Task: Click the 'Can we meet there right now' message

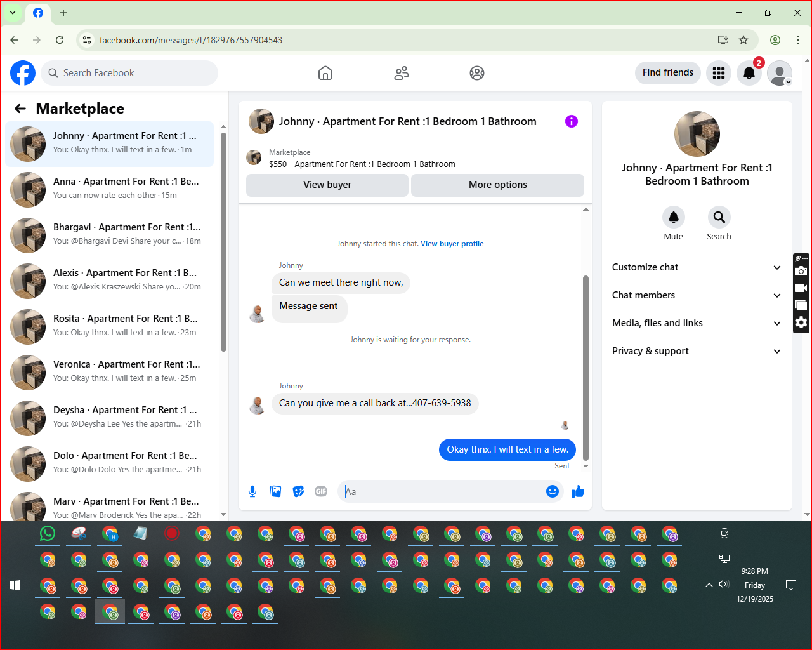Action: click(x=341, y=282)
